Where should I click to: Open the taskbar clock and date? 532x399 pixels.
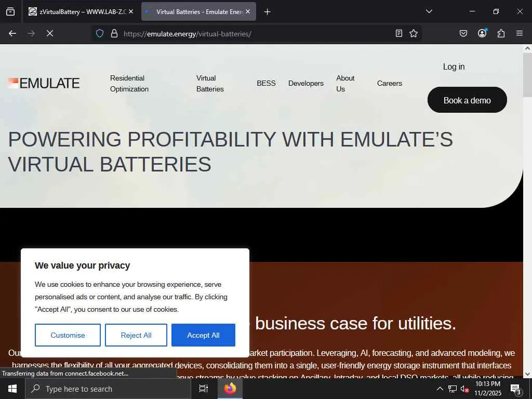pos(487,389)
